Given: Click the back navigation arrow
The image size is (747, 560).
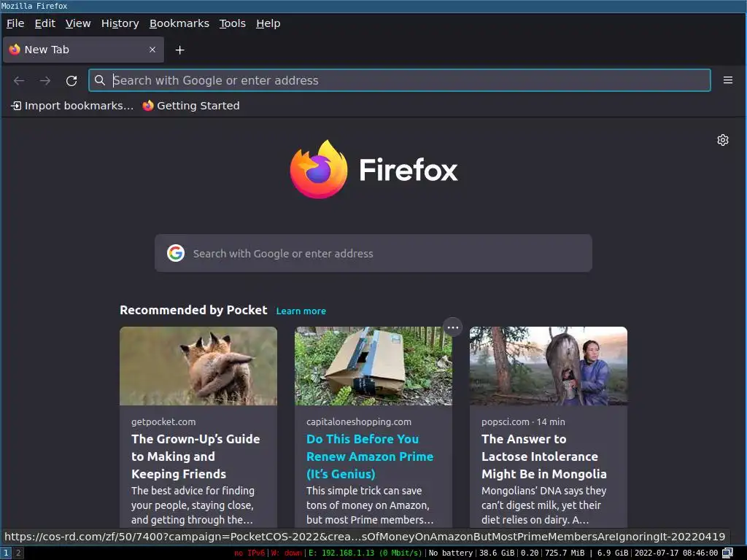Looking at the screenshot, I should [19, 80].
